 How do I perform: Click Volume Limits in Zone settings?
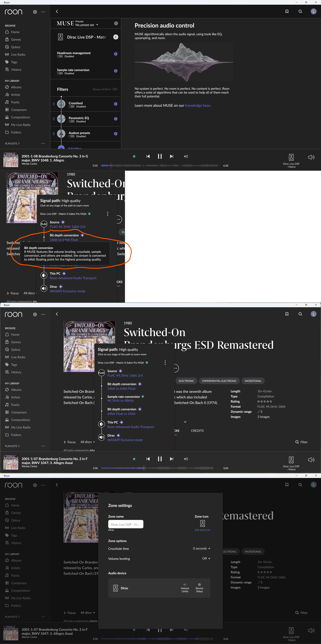coord(185,588)
